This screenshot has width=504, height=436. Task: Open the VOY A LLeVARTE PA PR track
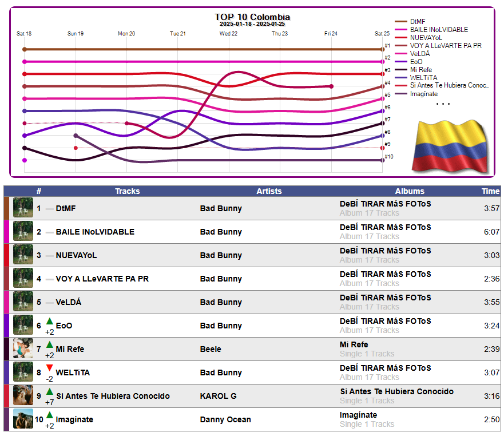coord(102,279)
